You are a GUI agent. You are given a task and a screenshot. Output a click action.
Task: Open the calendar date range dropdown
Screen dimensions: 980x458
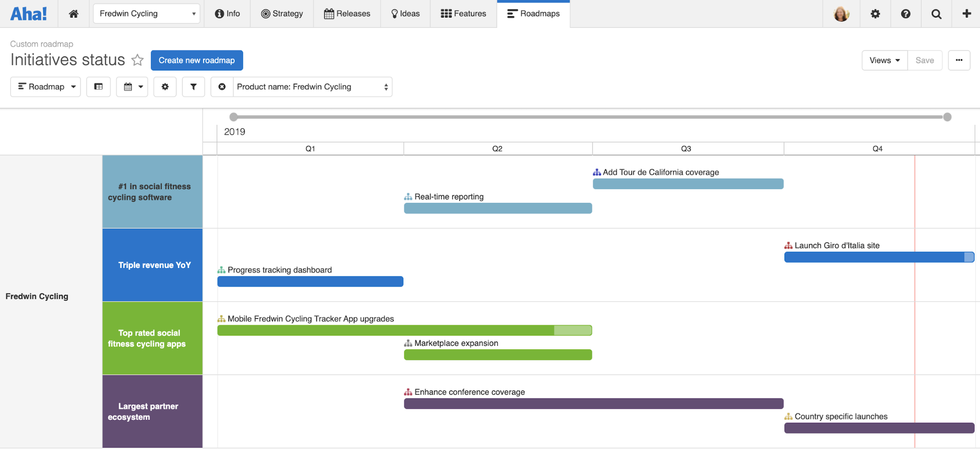(132, 87)
